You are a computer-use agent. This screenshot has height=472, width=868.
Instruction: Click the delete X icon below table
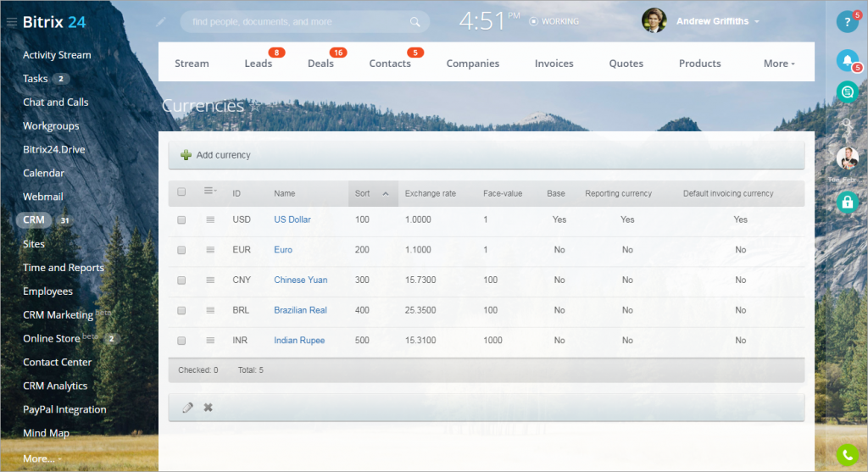pos(209,408)
